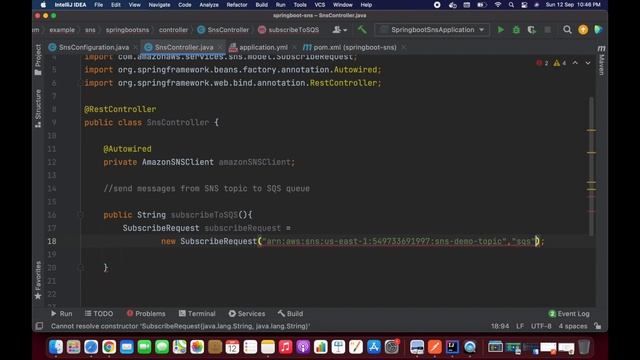Open the Services tool window
Viewport: 640px width, 360px height.
coord(247,313)
